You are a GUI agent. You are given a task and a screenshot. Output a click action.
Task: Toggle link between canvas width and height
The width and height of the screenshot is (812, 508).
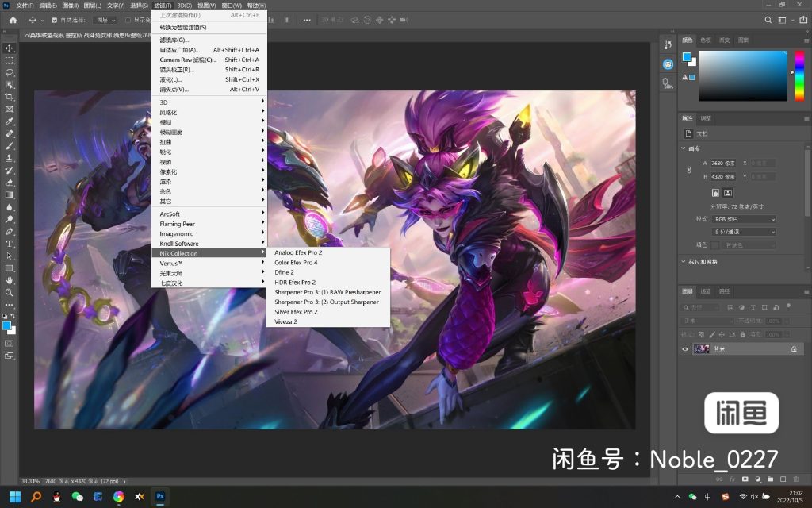689,170
